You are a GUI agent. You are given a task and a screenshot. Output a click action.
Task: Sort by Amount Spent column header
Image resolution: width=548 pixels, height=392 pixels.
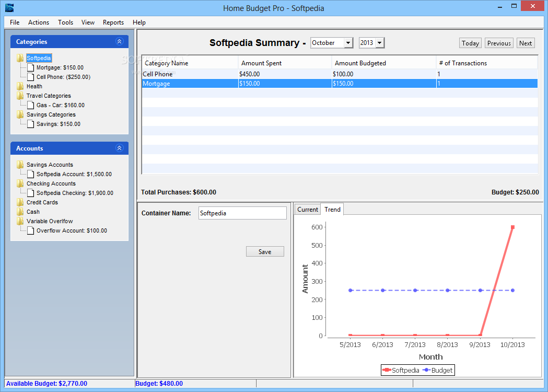click(285, 63)
